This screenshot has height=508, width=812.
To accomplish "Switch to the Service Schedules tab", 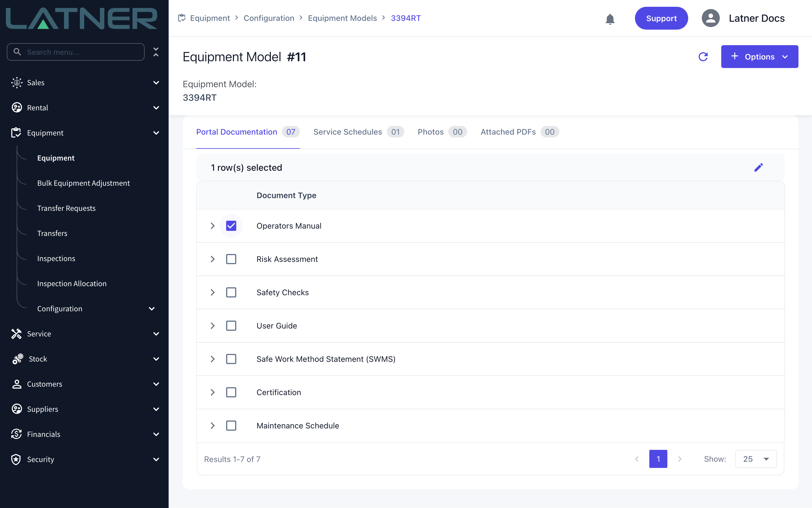I will coord(358,132).
